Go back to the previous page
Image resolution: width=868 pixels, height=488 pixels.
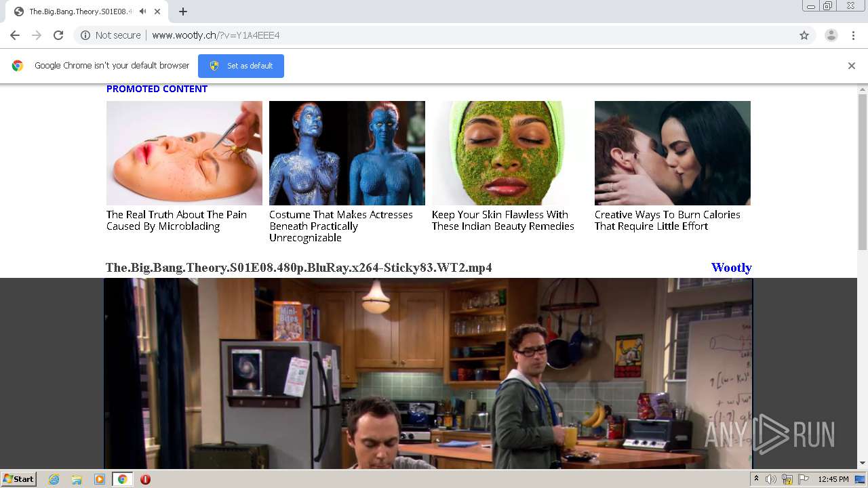pyautogui.click(x=15, y=35)
